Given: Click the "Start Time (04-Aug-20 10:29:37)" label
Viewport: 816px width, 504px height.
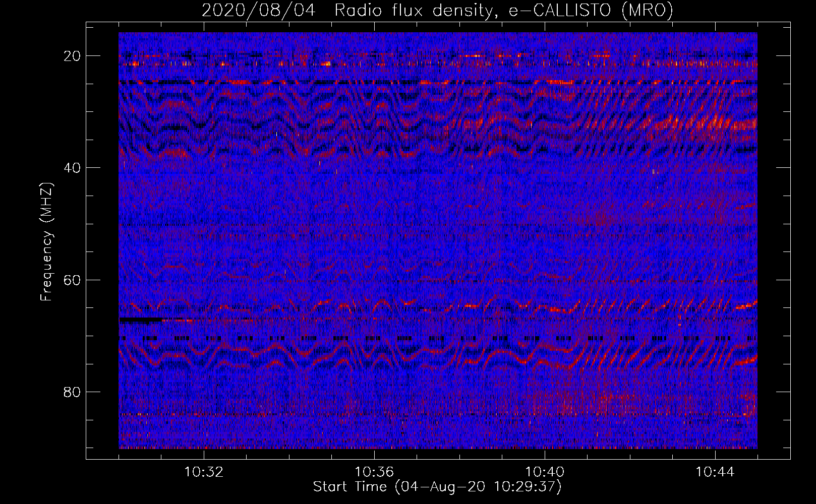Looking at the screenshot, I should coord(437,487).
